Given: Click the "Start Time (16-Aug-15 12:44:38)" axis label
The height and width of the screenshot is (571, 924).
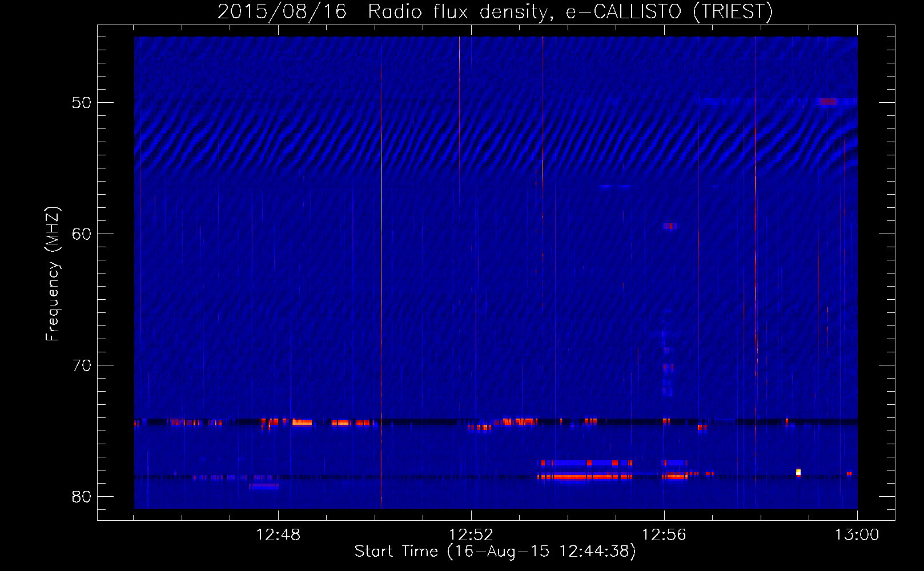Looking at the screenshot, I should pos(495,551).
